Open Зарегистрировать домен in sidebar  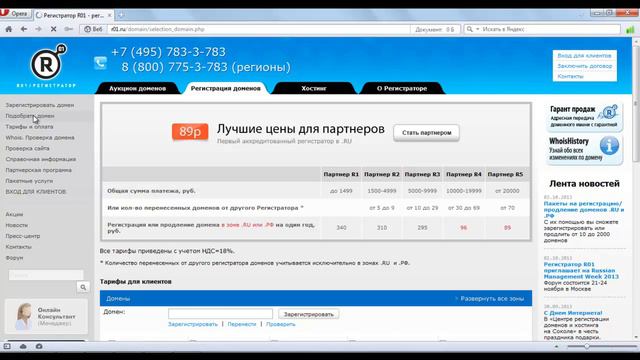click(40, 105)
